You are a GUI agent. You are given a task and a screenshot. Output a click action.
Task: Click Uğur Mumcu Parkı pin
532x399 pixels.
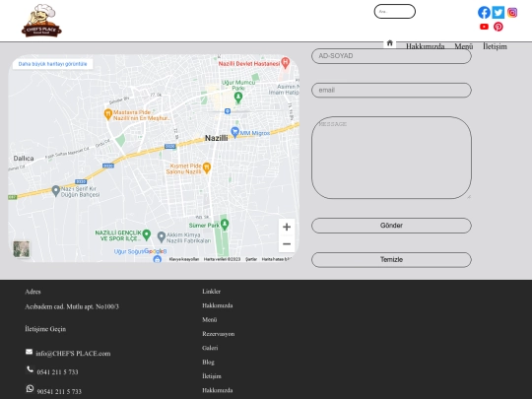click(x=238, y=98)
